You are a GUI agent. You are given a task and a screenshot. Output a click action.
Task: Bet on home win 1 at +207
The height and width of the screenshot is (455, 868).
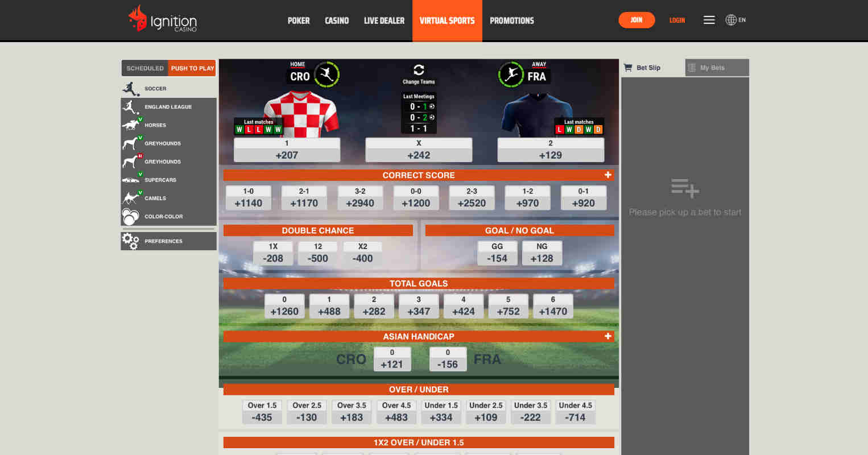coord(287,150)
